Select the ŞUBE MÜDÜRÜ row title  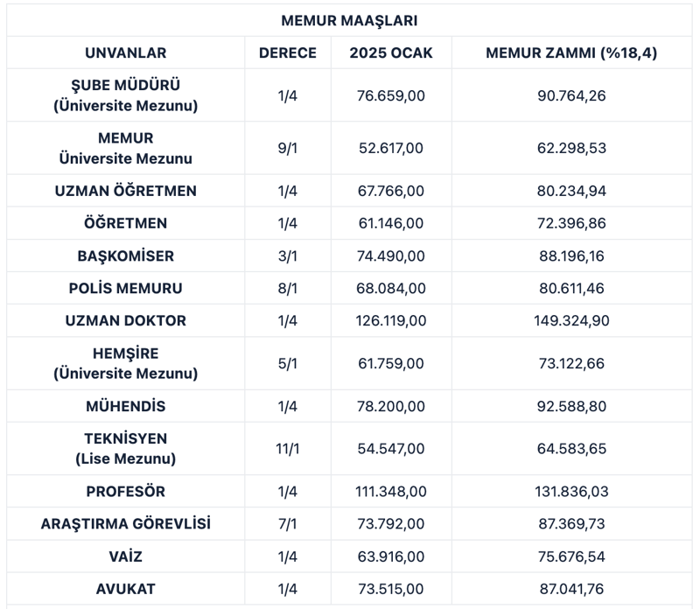pos(125,95)
